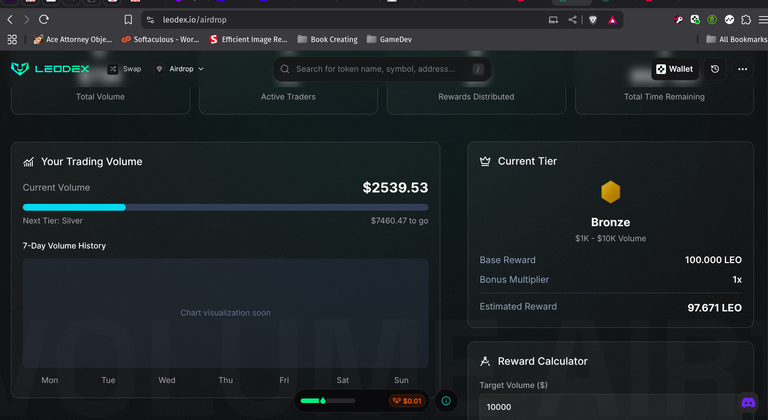Bookmark this page using the bookmark icon

pos(128,20)
